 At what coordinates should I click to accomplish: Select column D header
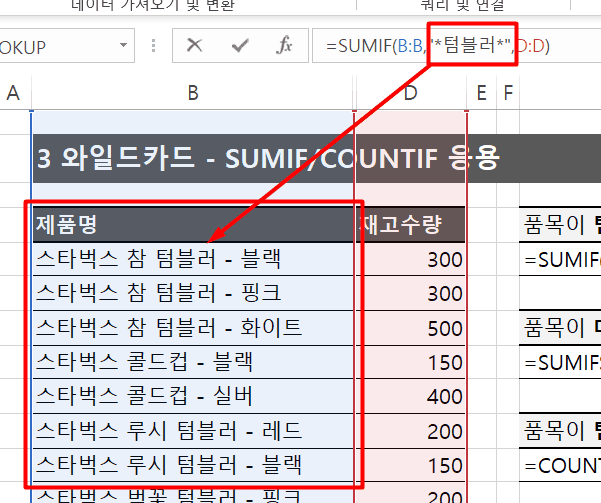[x=411, y=93]
